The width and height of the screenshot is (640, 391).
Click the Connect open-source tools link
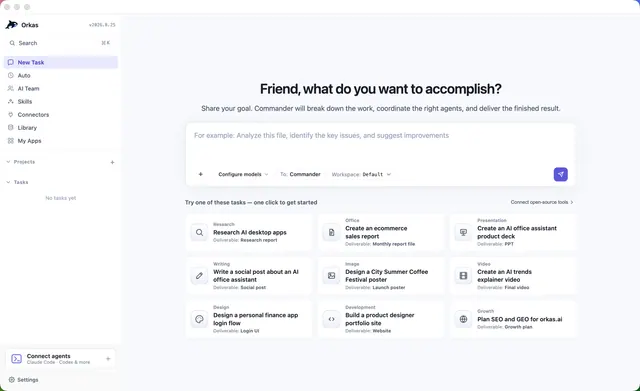542,202
